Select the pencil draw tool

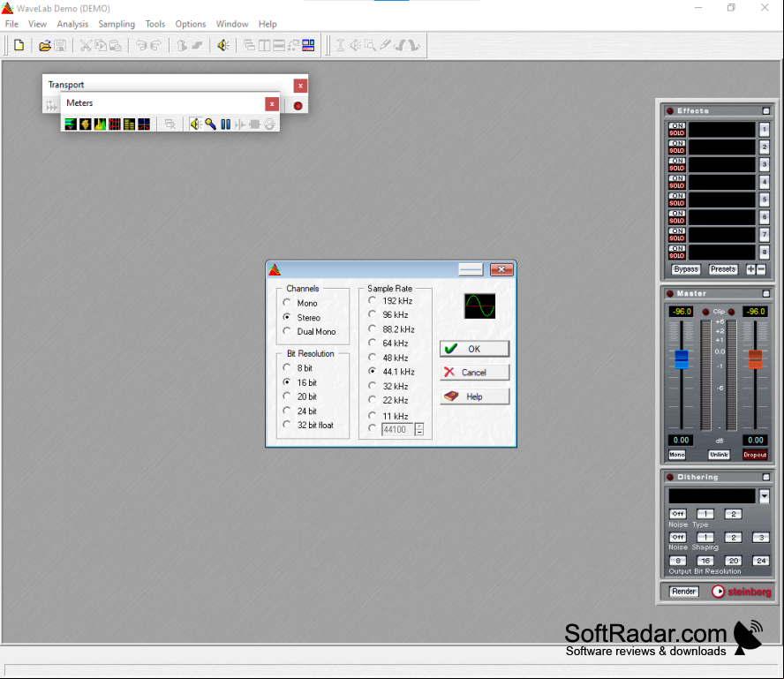pos(385,46)
